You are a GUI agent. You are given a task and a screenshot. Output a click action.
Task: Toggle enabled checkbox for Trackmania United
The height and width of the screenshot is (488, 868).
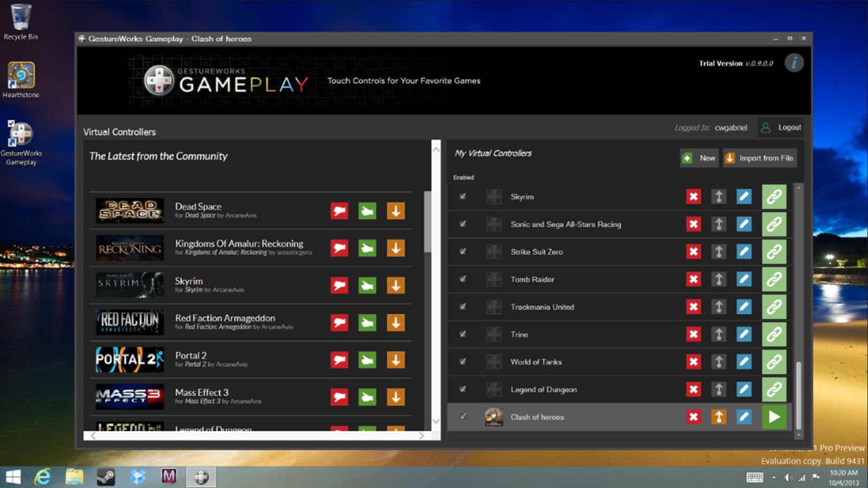tap(463, 307)
